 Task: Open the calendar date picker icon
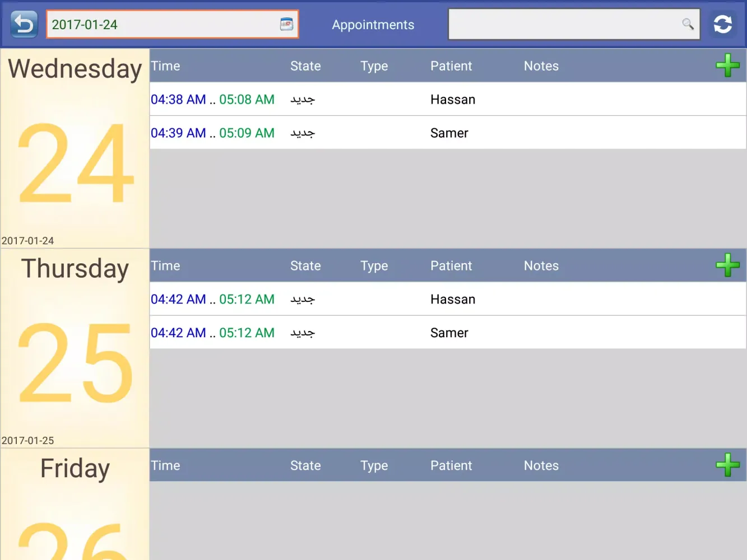[286, 24]
